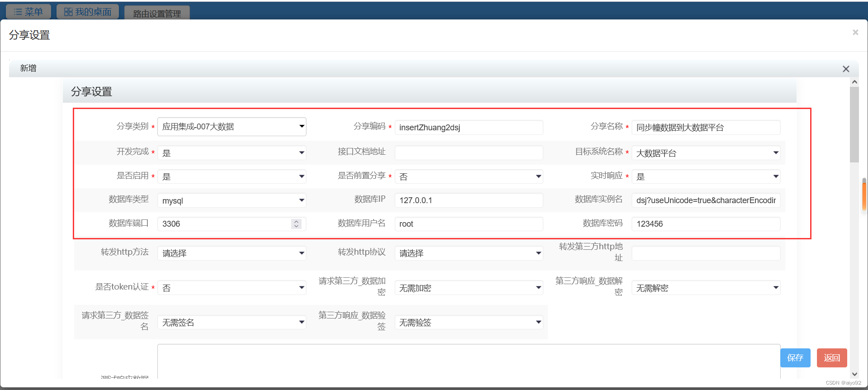Open the 转发http协议 dropdown
Image resolution: width=868 pixels, height=390 pixels.
[x=469, y=253]
